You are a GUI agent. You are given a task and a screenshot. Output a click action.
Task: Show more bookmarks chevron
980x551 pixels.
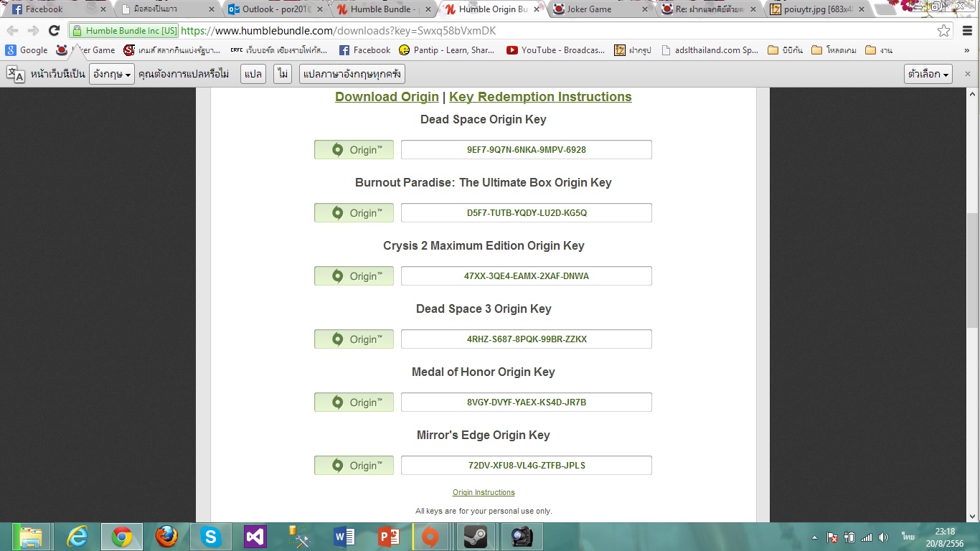967,50
